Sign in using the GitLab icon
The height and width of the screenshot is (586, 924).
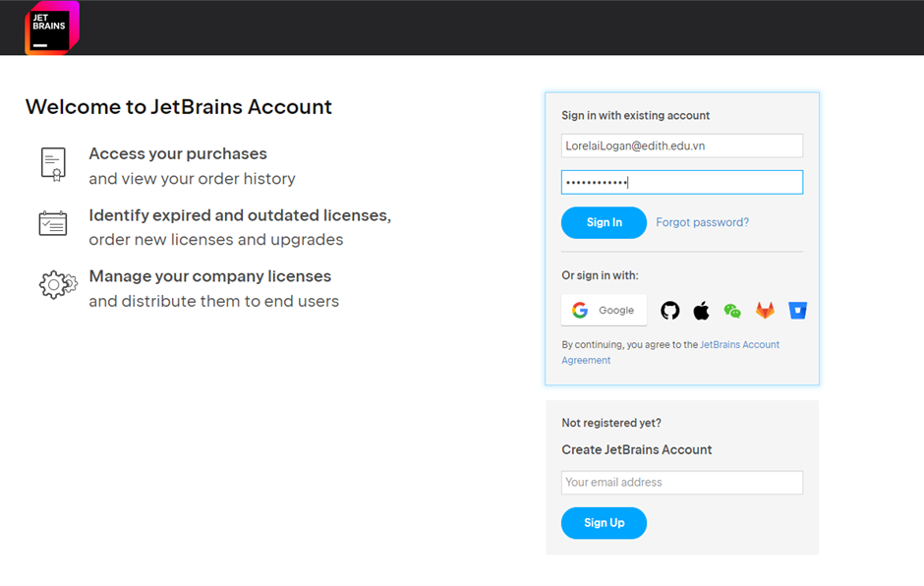[765, 311]
